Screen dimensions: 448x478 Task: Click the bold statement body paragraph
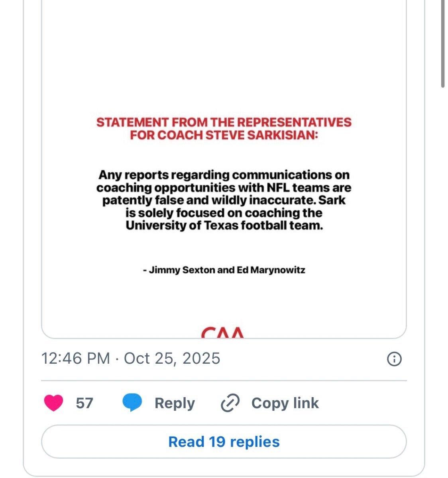pos(224,200)
